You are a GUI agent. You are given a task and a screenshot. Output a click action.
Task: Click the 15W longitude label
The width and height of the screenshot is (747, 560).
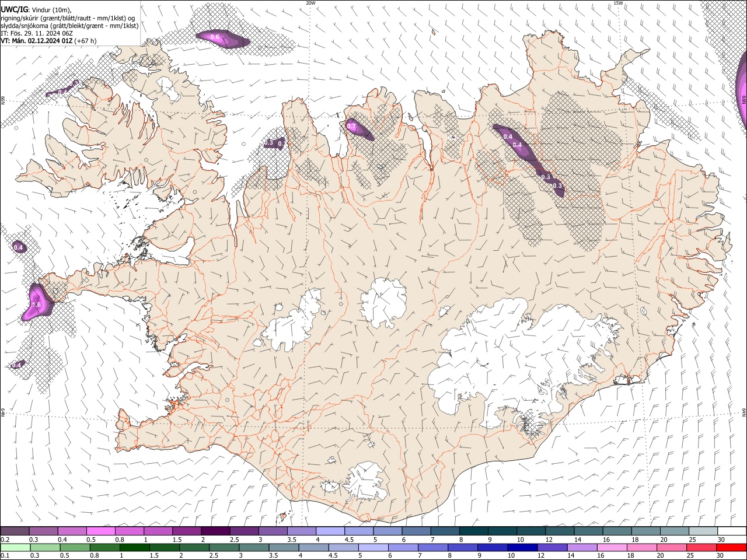pyautogui.click(x=618, y=3)
